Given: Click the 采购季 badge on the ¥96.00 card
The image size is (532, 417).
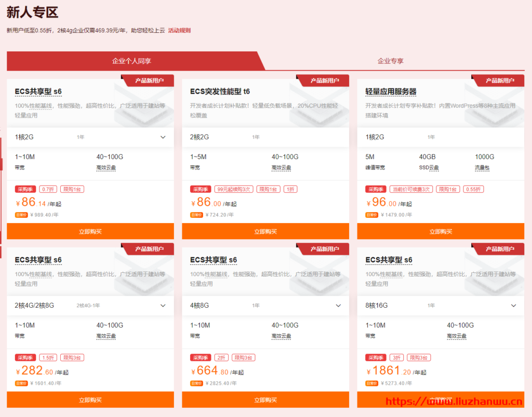Looking at the screenshot, I should (x=375, y=189).
